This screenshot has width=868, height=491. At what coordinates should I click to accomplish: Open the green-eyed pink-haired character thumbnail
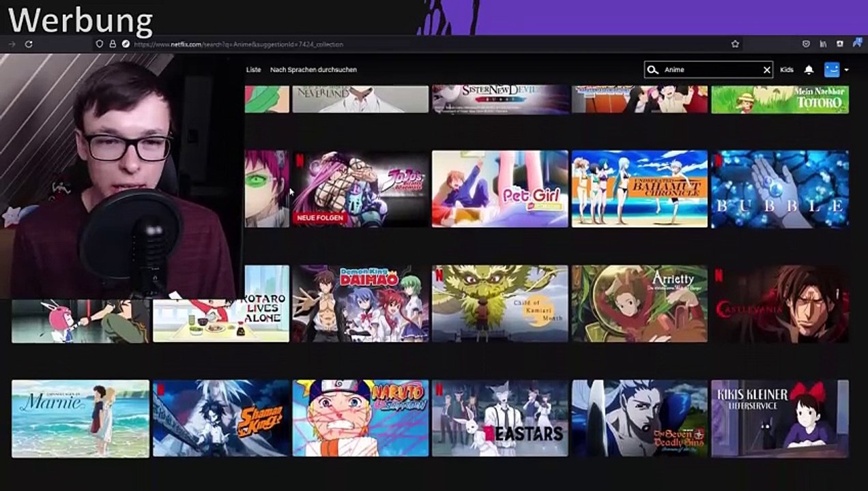[267, 189]
